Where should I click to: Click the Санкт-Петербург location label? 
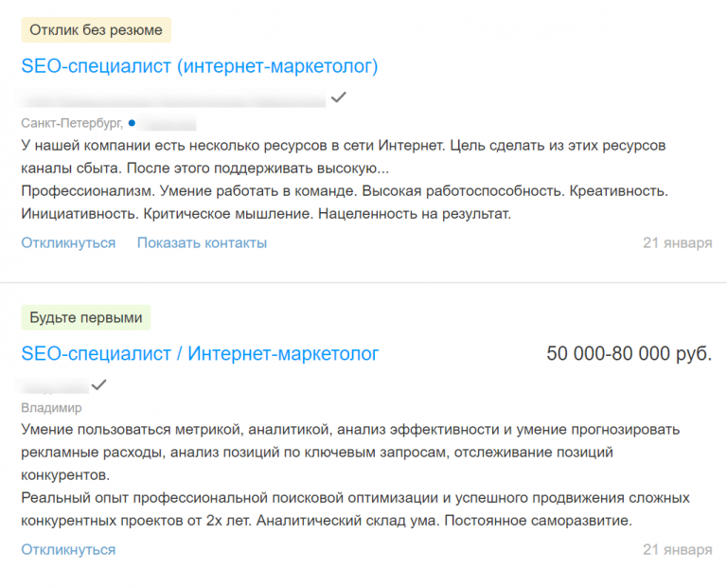[x=71, y=123]
